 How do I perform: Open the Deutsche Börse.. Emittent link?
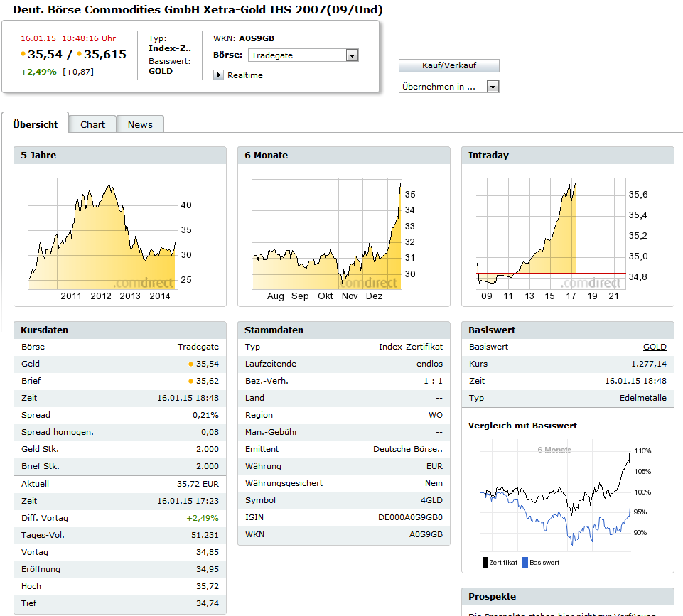(407, 450)
